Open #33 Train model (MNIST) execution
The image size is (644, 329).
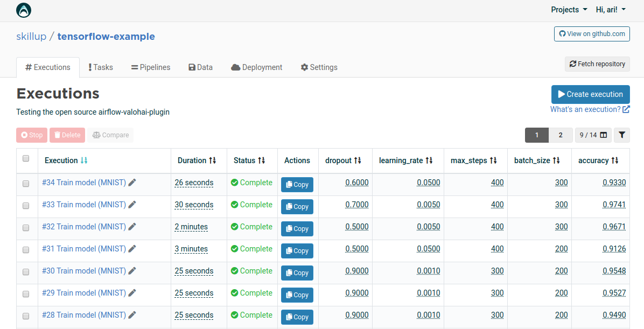(x=84, y=205)
